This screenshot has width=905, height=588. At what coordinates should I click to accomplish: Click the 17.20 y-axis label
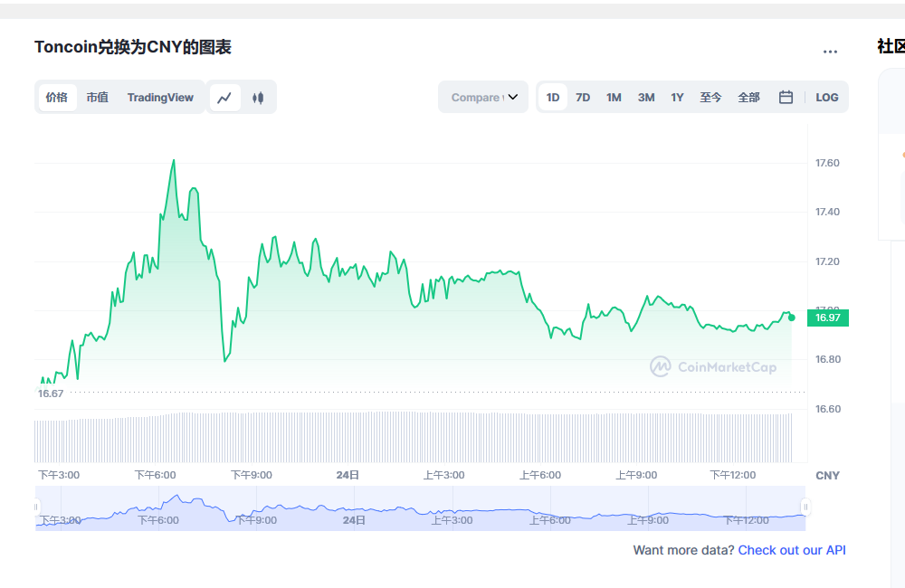click(827, 261)
